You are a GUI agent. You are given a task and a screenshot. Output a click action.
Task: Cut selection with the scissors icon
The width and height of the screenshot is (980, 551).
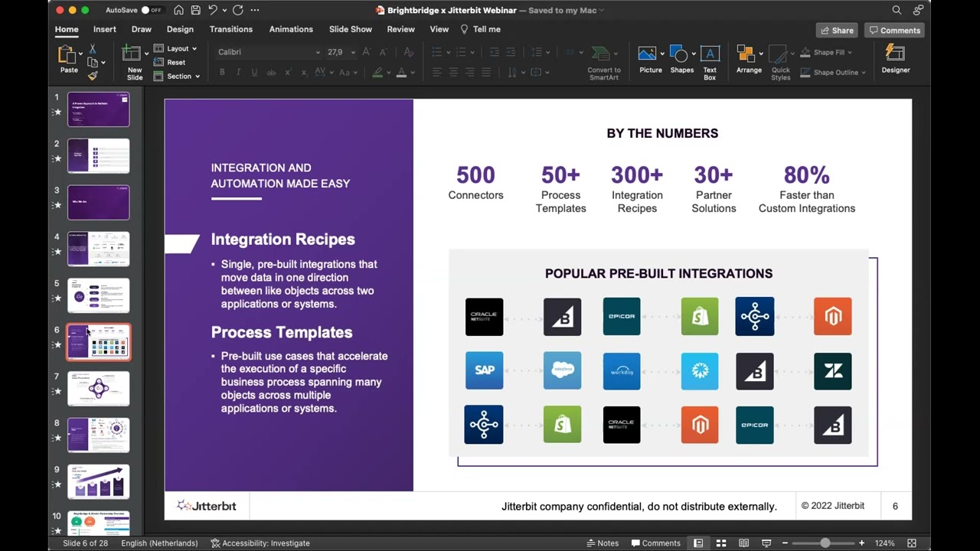(93, 49)
